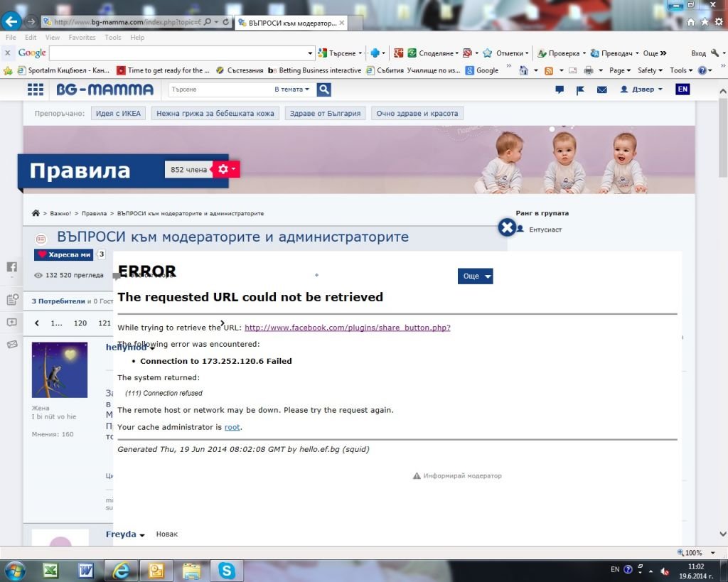
Task: Expand the Дзвер user menu
Action: click(641, 89)
